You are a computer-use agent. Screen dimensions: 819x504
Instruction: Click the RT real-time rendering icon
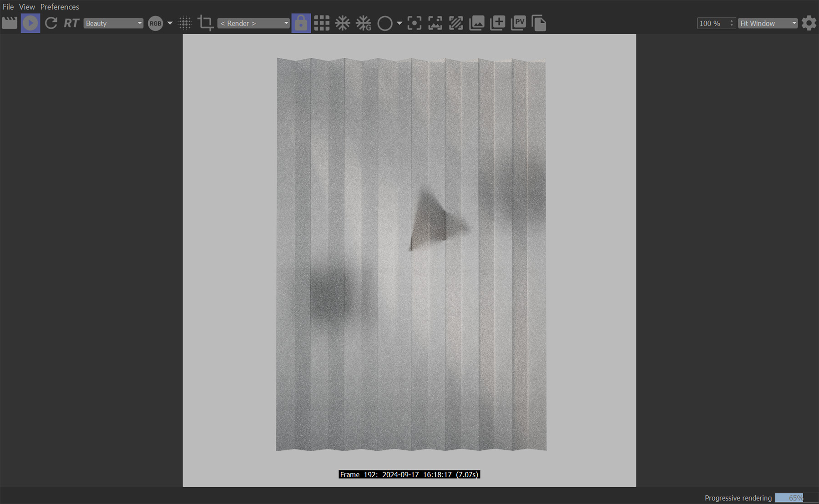click(x=71, y=23)
